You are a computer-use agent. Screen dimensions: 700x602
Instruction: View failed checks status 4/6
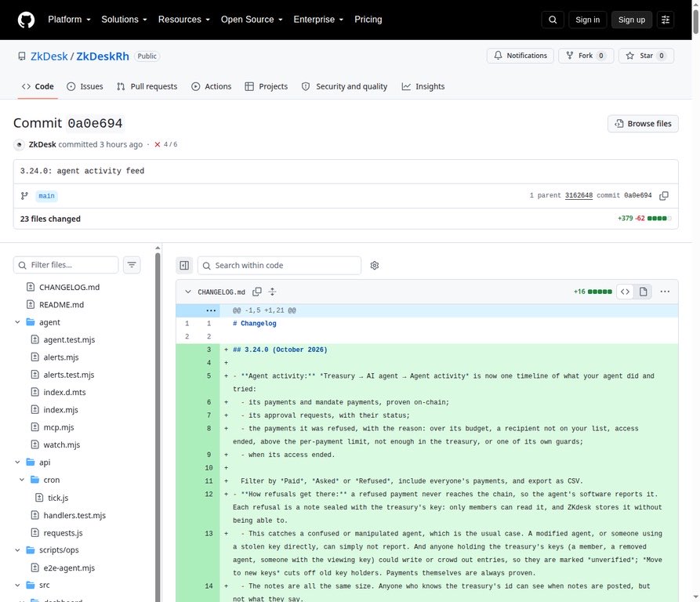click(x=166, y=144)
